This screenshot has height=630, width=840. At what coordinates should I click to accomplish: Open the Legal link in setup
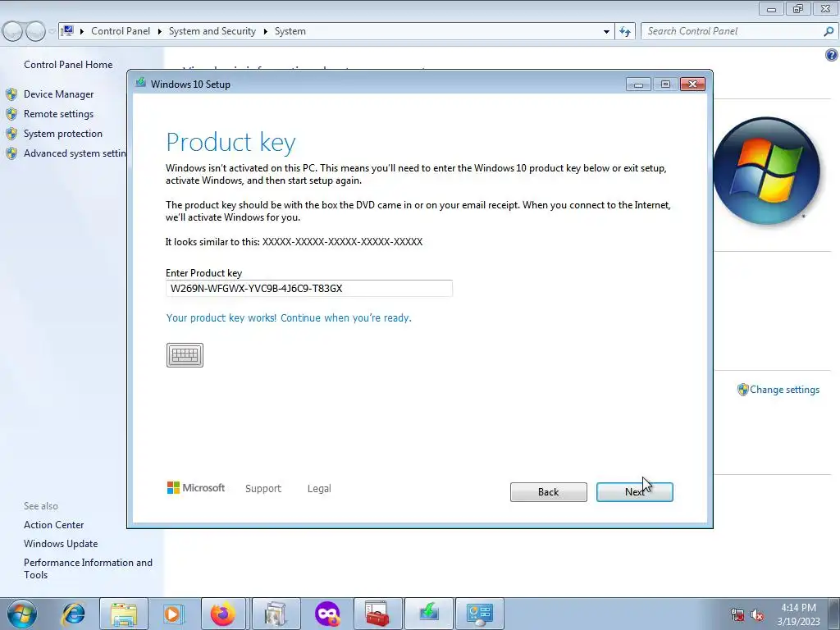[x=319, y=489]
